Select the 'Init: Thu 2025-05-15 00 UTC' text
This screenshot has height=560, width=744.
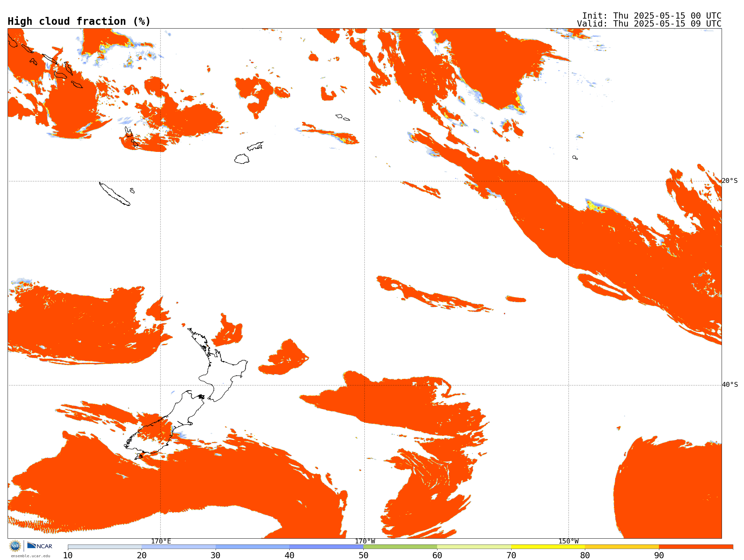tap(652, 16)
